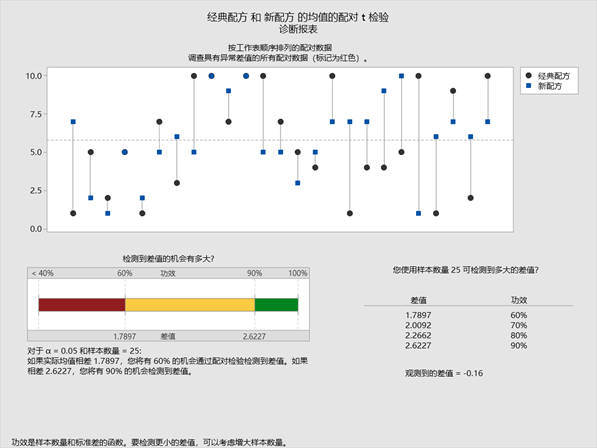
Task: Click the green segment of power bar
Action: point(276,305)
